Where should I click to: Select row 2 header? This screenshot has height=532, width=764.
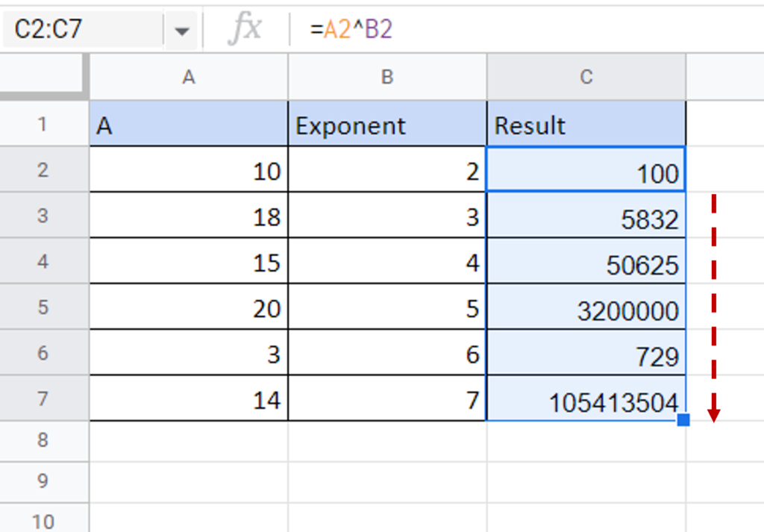pyautogui.click(x=43, y=169)
